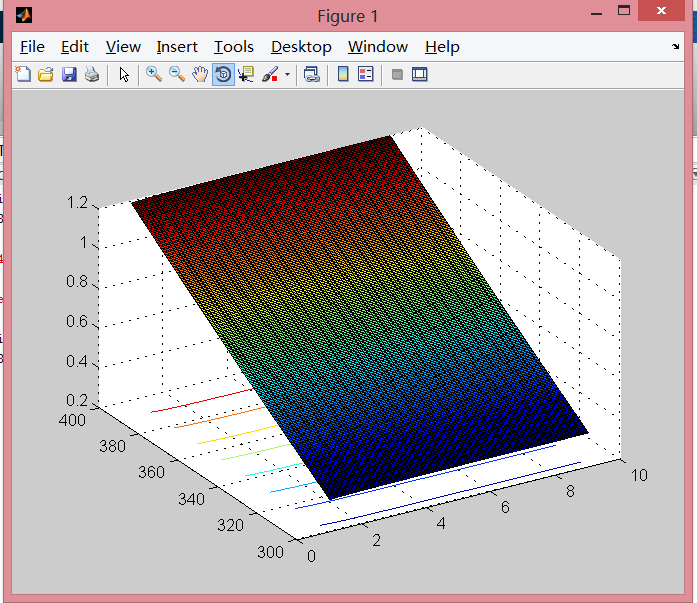
Task: Toggle the Rotate 3D tool off
Action: tap(223, 74)
